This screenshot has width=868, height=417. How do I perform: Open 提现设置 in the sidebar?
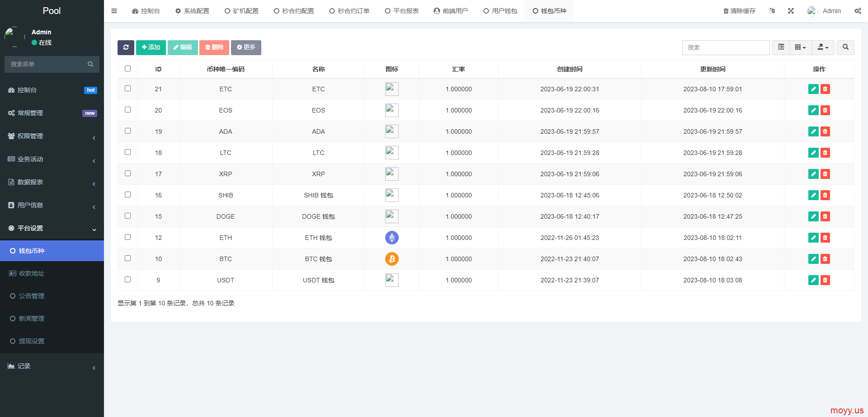[x=52, y=341]
